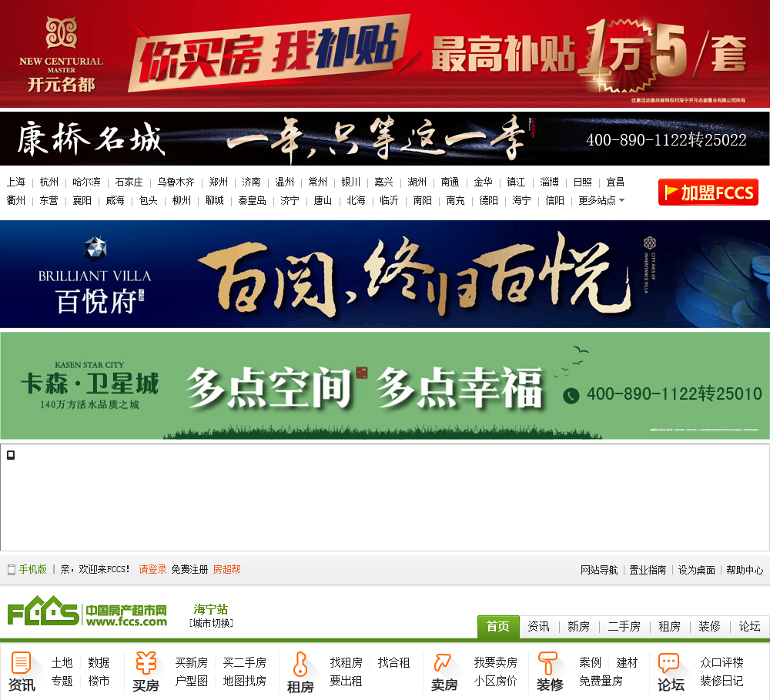Switch to the 装修 top navigation tab

click(x=710, y=626)
